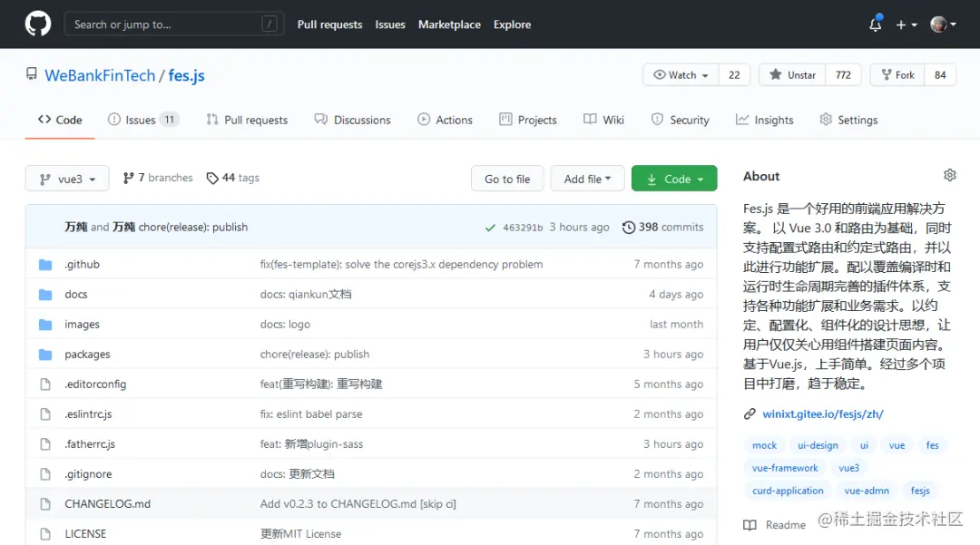Switch to the Actions tab
Viewport: 980px width, 545px height.
[445, 120]
